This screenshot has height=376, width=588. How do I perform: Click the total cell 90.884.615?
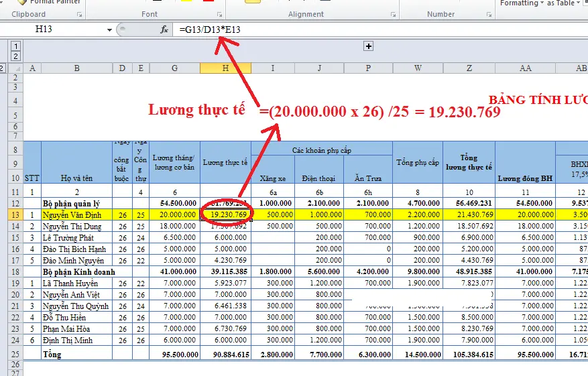point(225,354)
